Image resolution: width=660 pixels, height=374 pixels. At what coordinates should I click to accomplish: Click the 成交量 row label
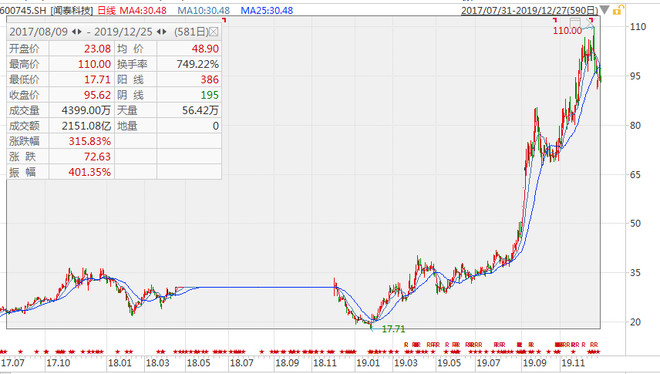click(24, 111)
